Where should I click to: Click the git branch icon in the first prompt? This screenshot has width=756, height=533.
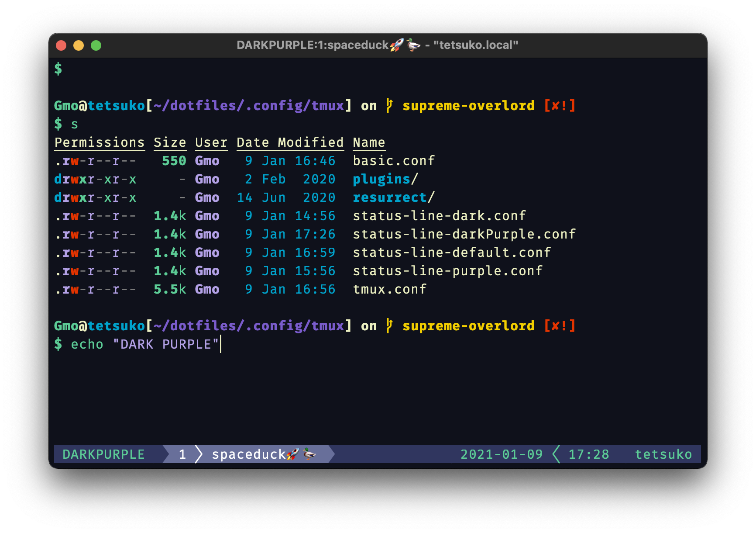tap(389, 106)
